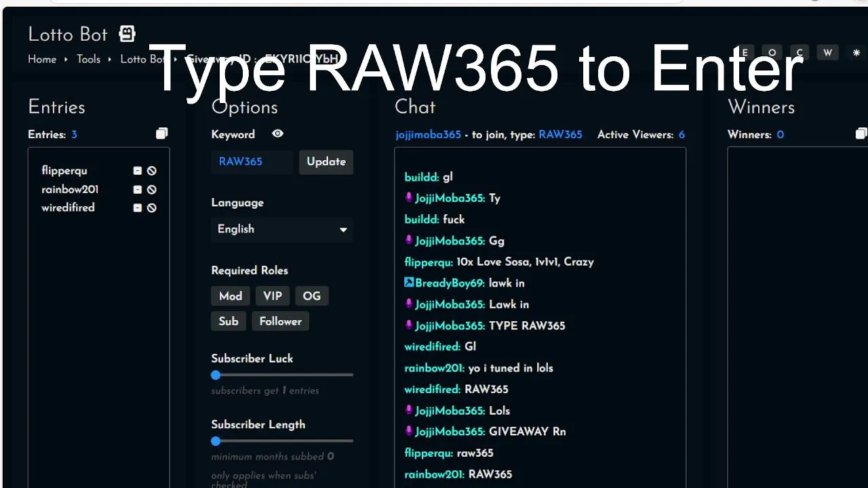Click the mic badge next to 'GIVEAWAY Rn'

(x=409, y=431)
